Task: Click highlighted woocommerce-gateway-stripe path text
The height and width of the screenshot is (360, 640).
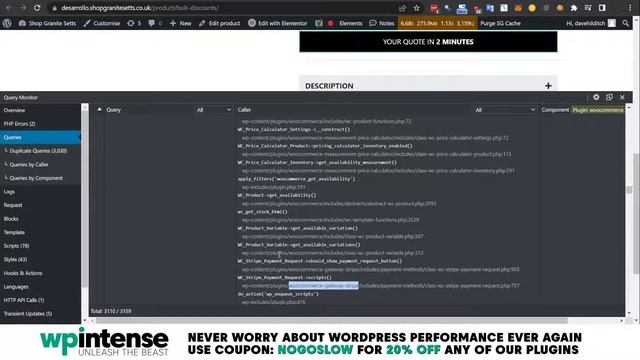Action: pos(324,286)
